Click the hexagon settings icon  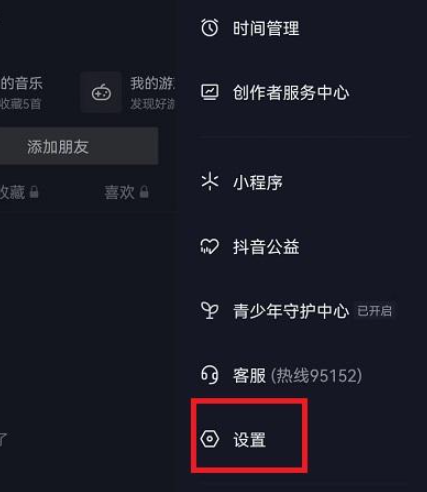click(210, 439)
